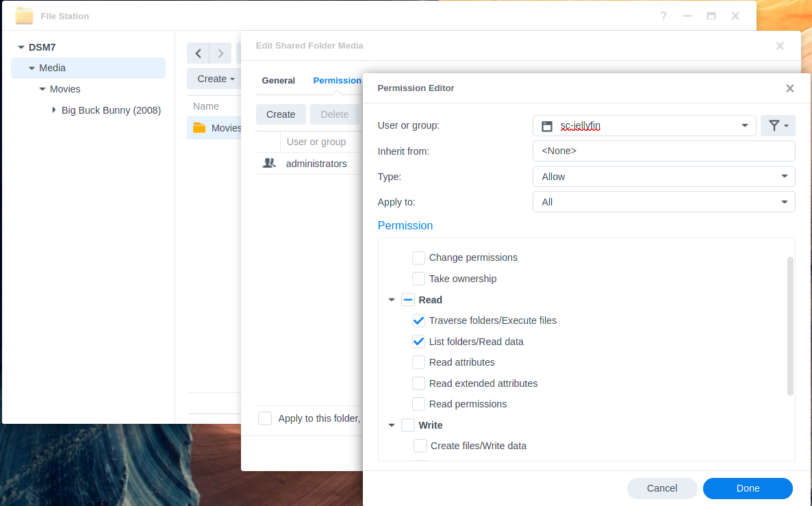
Task: Switch to the General tab
Action: [x=278, y=80]
